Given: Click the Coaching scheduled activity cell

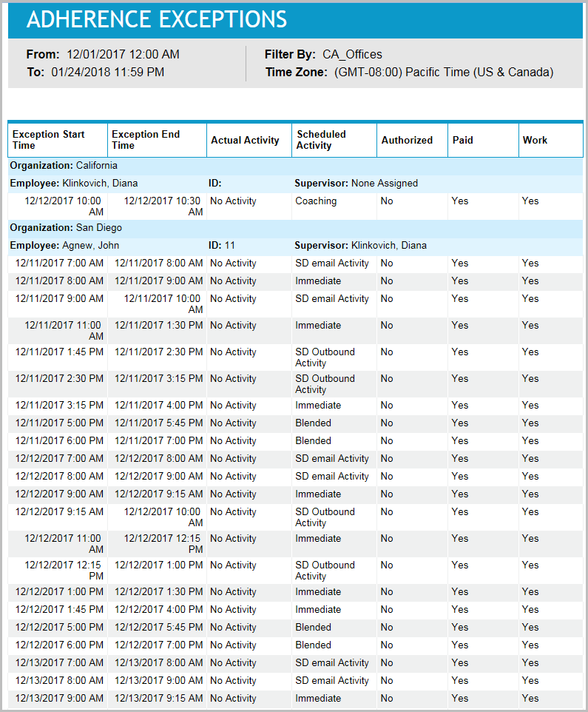Looking at the screenshot, I should tap(316, 201).
